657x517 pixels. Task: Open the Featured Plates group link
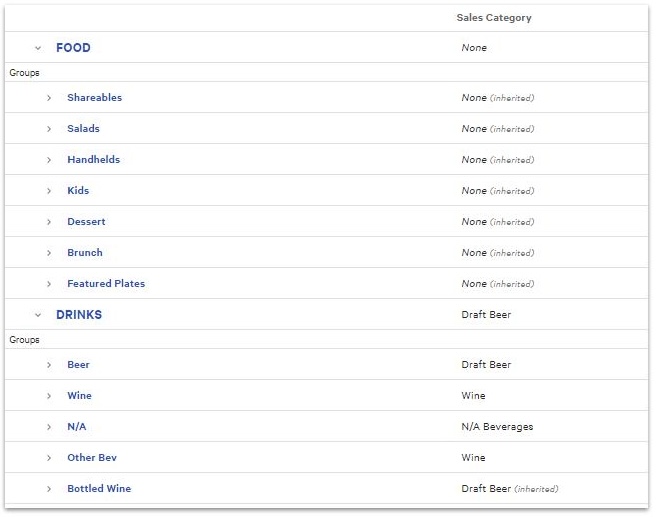click(x=106, y=284)
